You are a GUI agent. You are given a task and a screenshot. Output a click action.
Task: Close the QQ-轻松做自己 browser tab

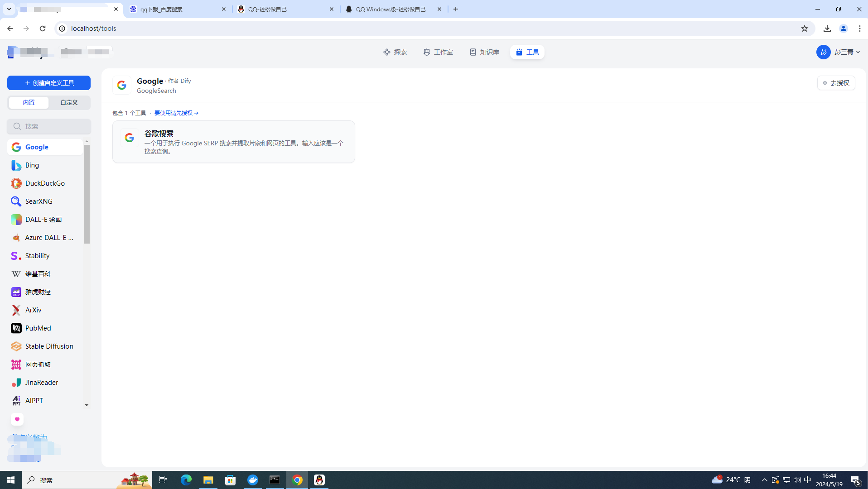[x=332, y=9]
